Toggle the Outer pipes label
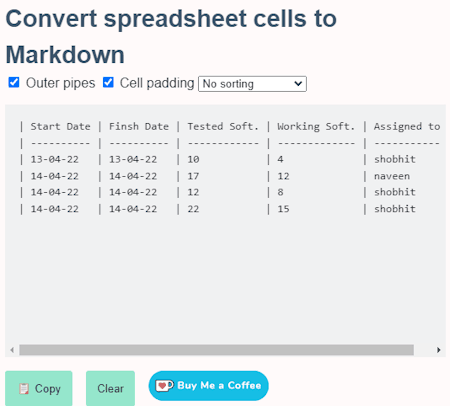The width and height of the screenshot is (450, 406). [60, 83]
